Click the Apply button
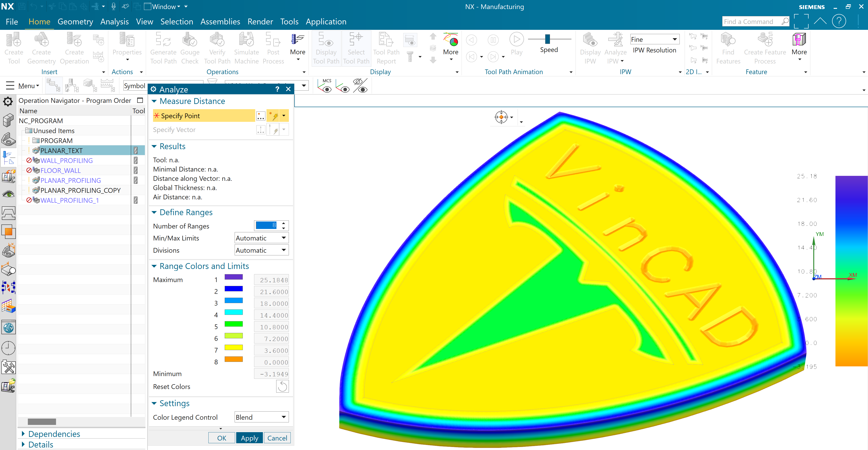 click(x=249, y=438)
